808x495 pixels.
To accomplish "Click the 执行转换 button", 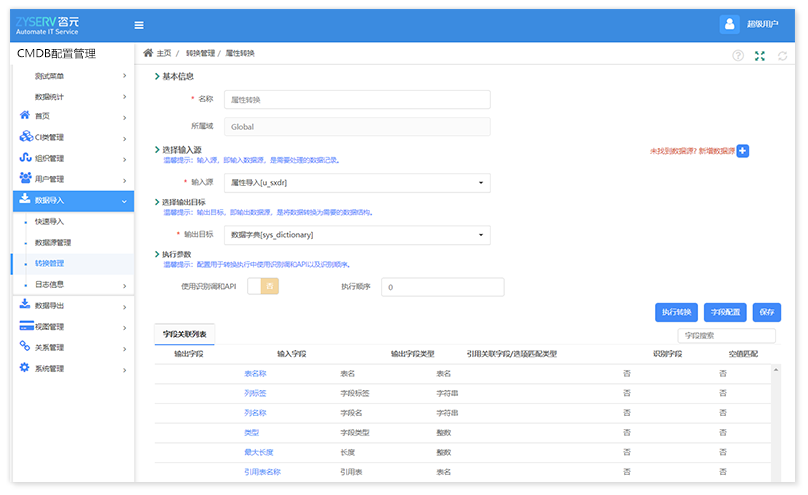I will coord(676,313).
